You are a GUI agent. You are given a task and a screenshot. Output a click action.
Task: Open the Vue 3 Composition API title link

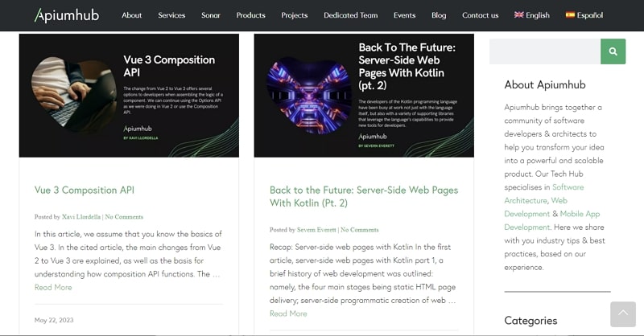(x=85, y=190)
